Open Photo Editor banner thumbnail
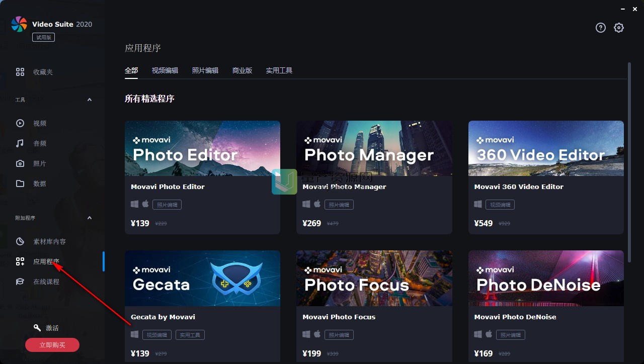Screen dimensions: 644x364 (202, 148)
